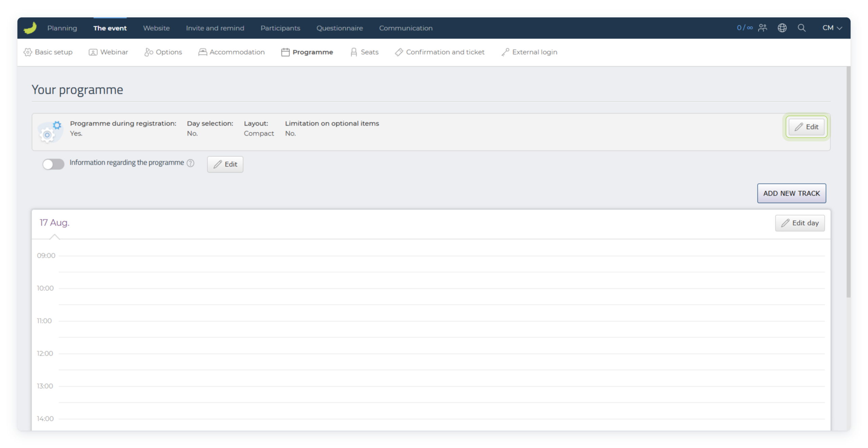The width and height of the screenshot is (868, 448).
Task: Open the participants people icon
Action: (x=763, y=28)
